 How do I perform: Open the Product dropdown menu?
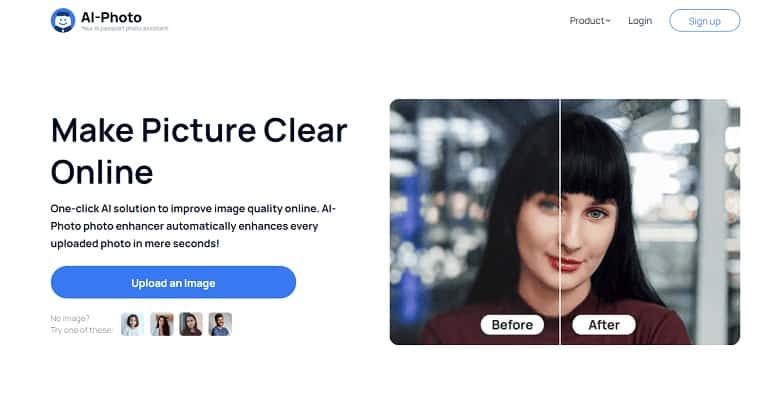pos(590,21)
